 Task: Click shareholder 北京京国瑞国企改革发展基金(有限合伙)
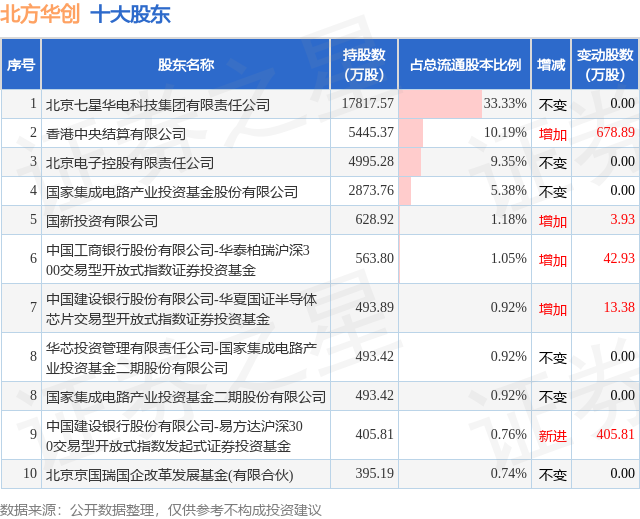click(169, 475)
